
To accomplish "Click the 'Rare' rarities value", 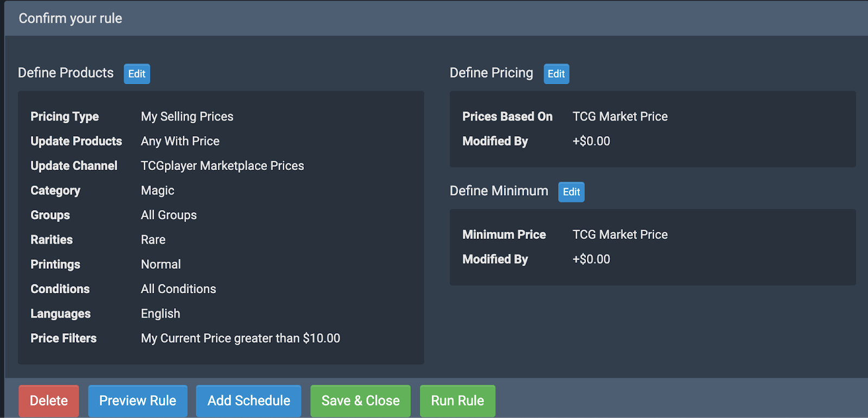I will click(x=153, y=240).
